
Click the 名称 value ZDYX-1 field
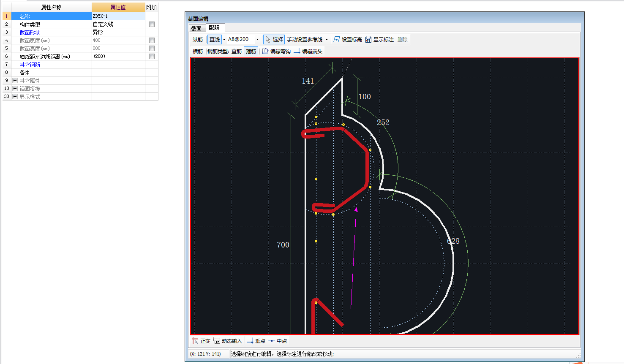point(118,16)
